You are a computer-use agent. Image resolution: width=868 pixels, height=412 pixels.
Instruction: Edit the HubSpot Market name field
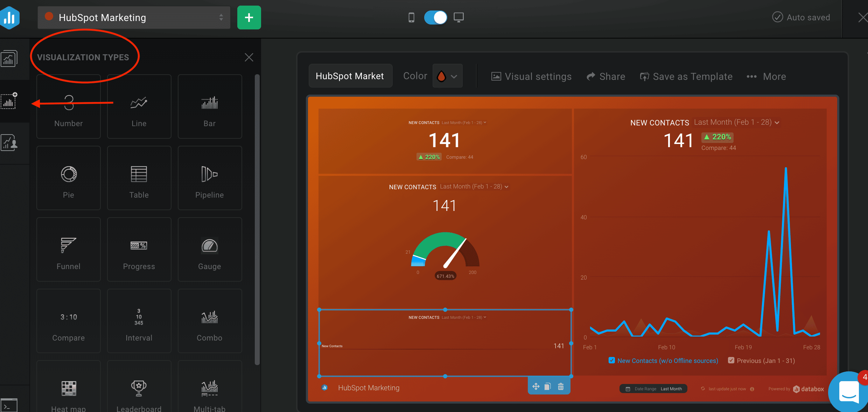(351, 76)
